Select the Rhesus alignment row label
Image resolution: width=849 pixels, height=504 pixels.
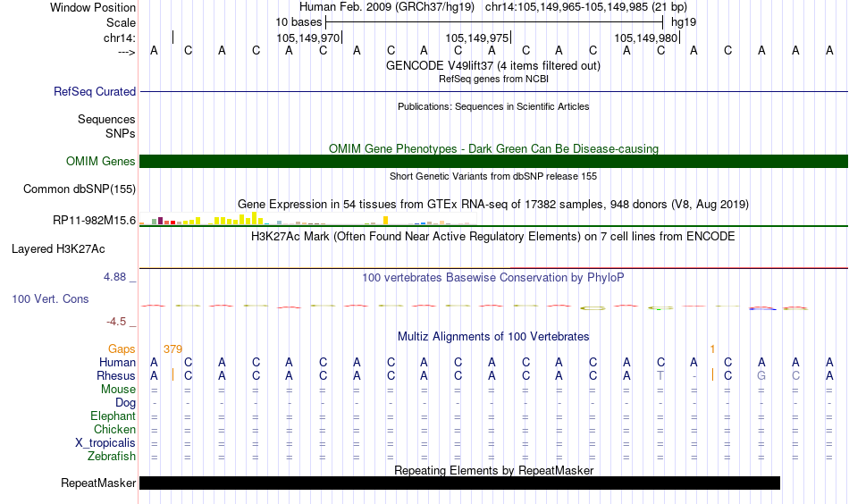[x=116, y=375]
